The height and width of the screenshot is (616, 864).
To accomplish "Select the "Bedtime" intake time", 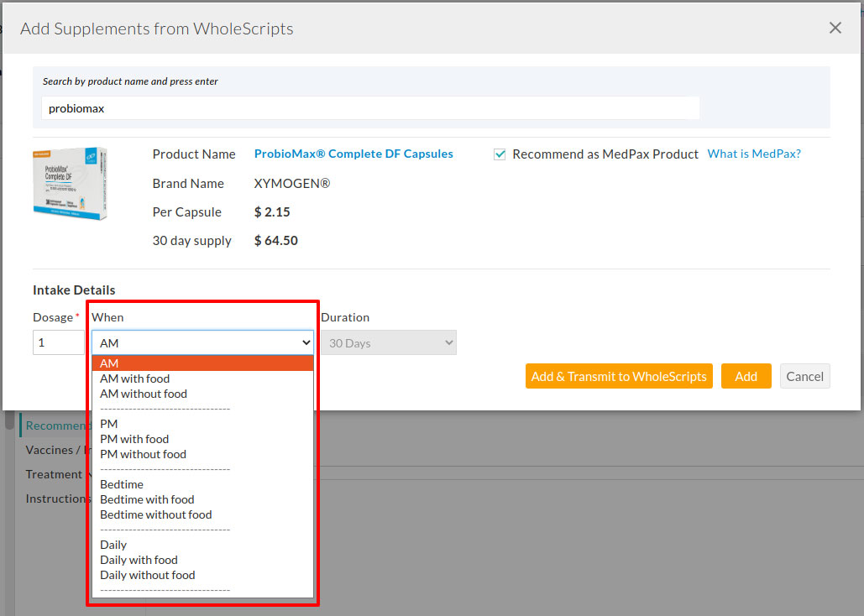I will [x=122, y=484].
